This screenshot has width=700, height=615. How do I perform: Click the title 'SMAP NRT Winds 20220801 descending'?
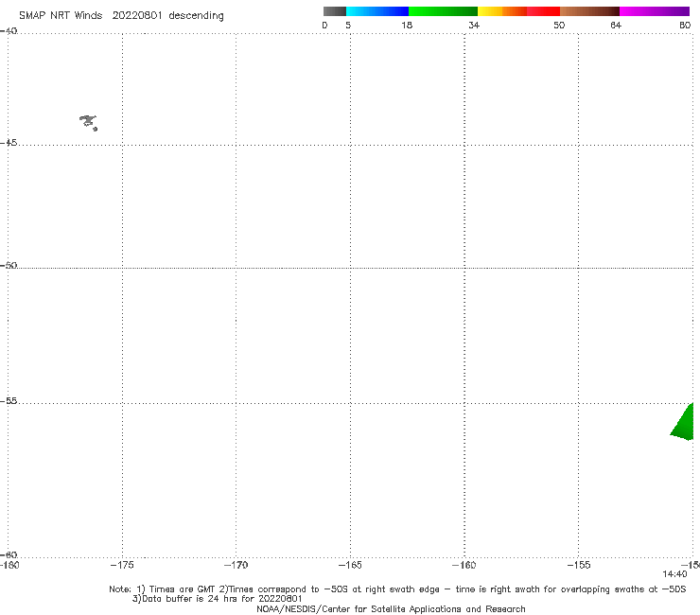pyautogui.click(x=121, y=16)
